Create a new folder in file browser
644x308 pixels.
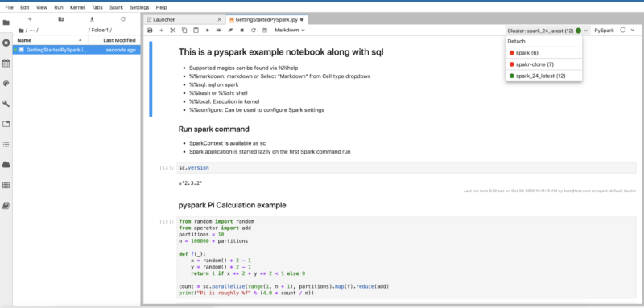click(61, 19)
